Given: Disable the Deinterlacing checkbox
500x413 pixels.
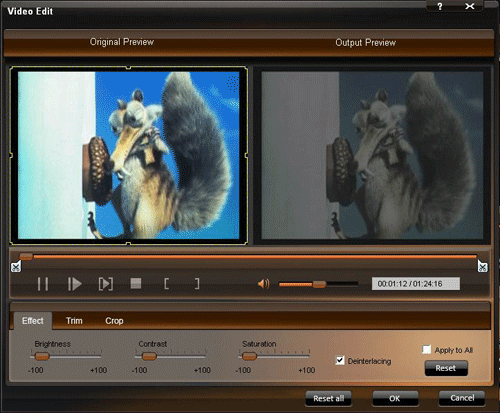Looking at the screenshot, I should pyautogui.click(x=340, y=360).
